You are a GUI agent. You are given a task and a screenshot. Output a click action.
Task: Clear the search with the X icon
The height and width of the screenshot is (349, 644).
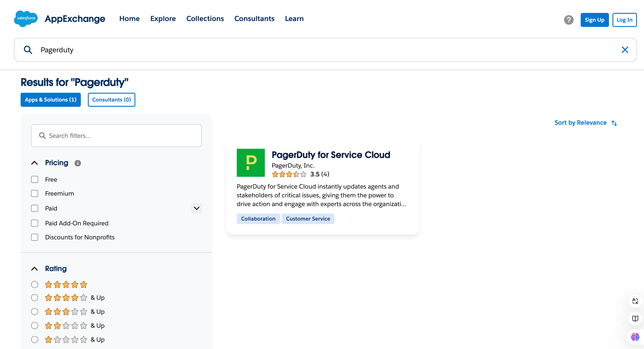[x=625, y=50]
